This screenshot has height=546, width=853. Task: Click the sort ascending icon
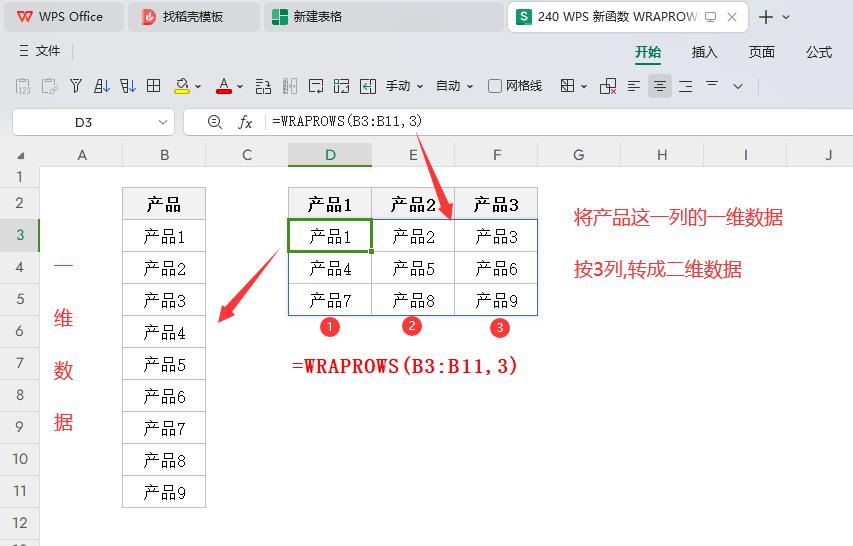coord(101,87)
